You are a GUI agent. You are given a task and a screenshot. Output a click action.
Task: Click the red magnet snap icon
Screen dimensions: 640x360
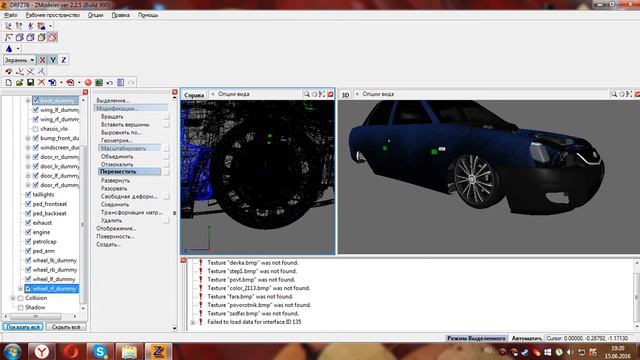[9, 71]
